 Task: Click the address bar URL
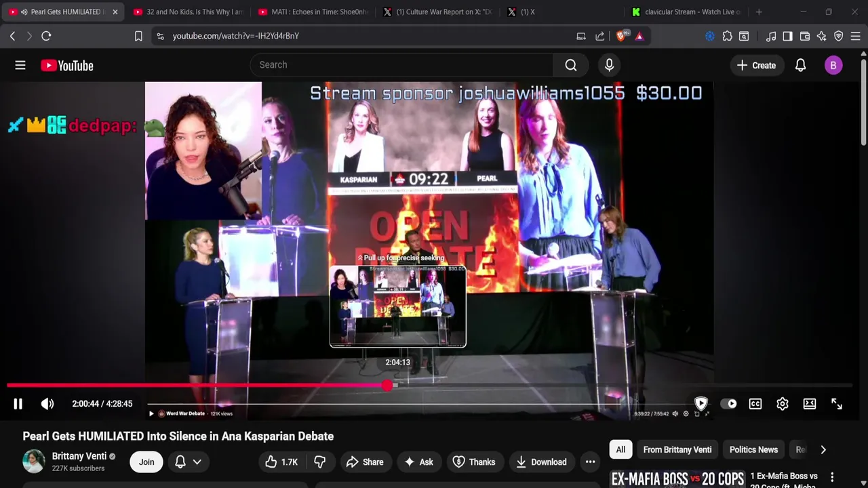[235, 36]
